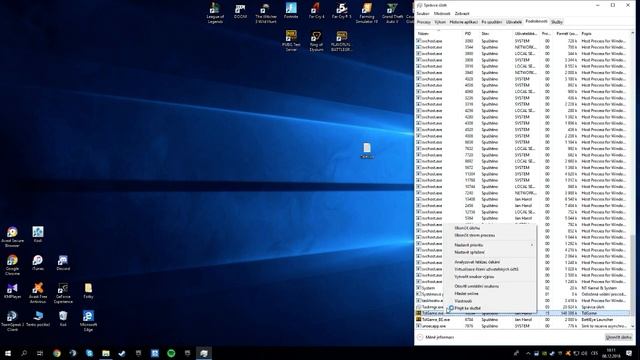
Task: Launch Farming Simulator desktop icon
Action: 367,13
